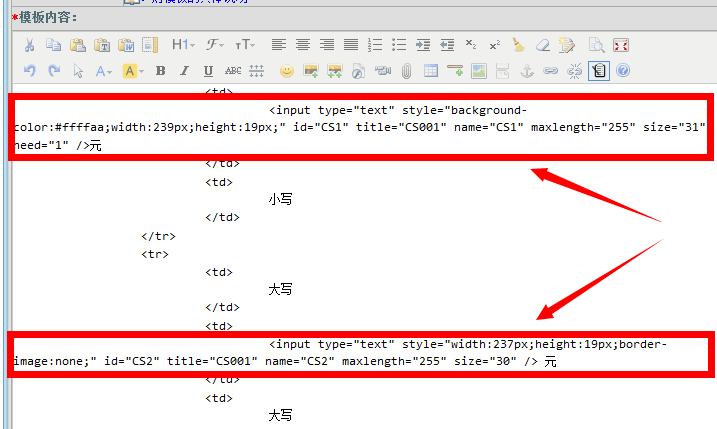This screenshot has width=717, height=429.
Task: Click the fullscreen toggle button
Action: tap(621, 45)
